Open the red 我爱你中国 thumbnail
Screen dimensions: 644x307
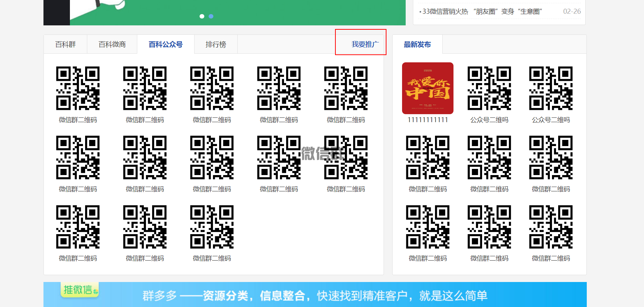[x=427, y=88]
